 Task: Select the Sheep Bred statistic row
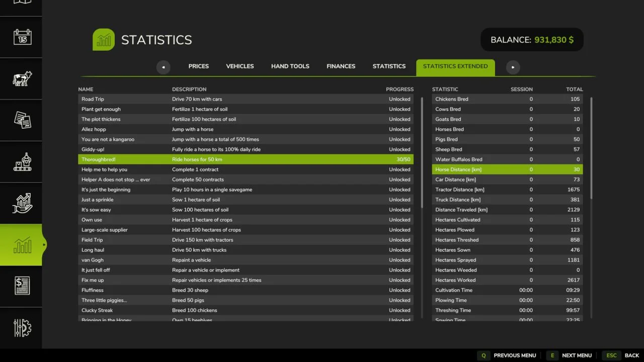pyautogui.click(x=507, y=149)
